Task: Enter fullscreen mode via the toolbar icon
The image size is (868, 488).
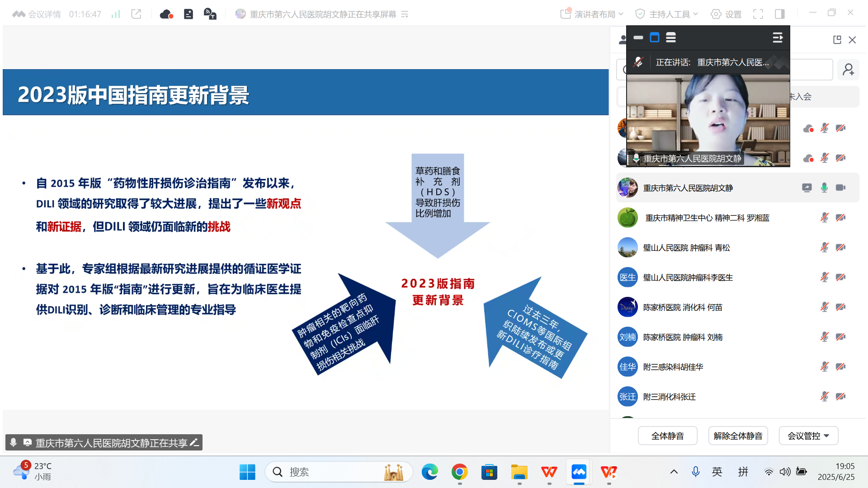Action: pyautogui.click(x=759, y=14)
